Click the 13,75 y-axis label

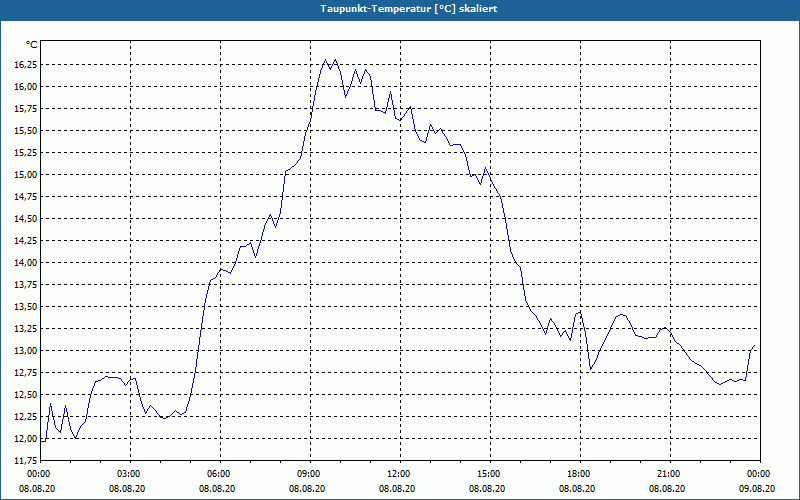tap(26, 285)
